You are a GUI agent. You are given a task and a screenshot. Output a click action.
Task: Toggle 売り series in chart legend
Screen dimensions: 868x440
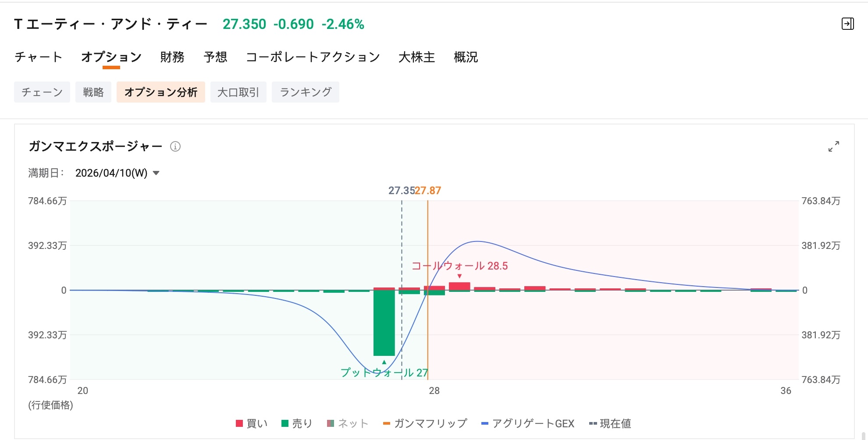pyautogui.click(x=297, y=423)
